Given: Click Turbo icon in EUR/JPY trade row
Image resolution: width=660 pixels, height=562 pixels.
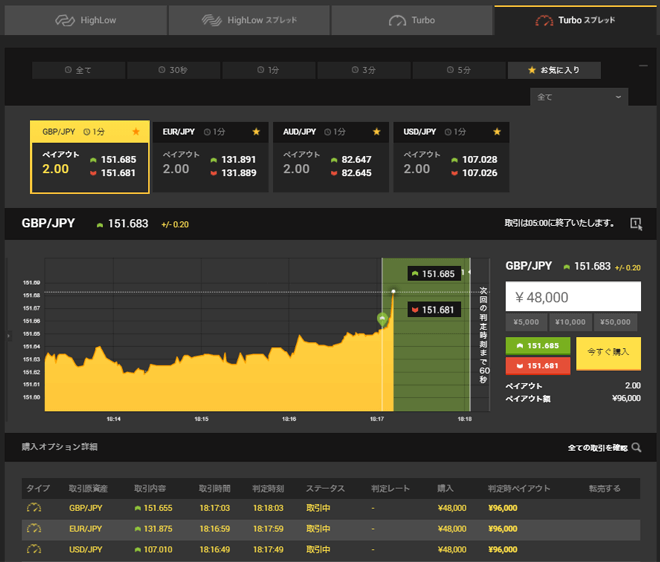Looking at the screenshot, I should point(34,528).
